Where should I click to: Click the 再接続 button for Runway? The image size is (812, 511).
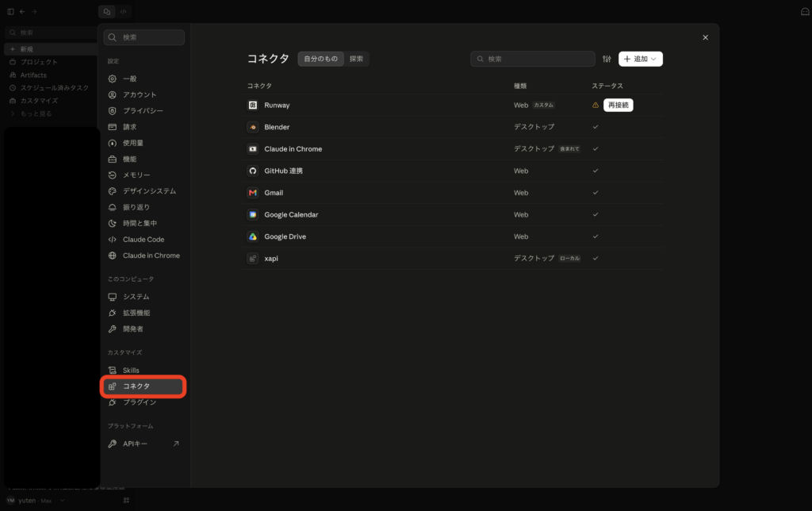click(x=619, y=106)
